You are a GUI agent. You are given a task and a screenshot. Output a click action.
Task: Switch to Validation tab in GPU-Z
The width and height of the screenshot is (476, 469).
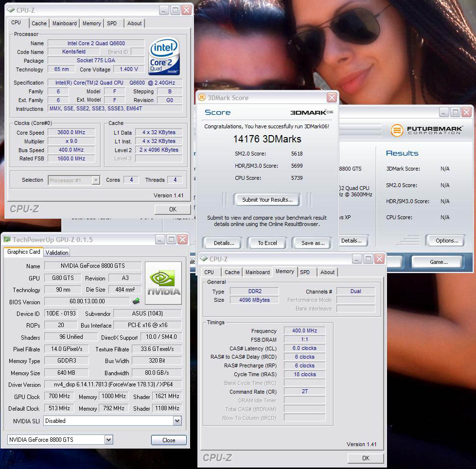57,252
